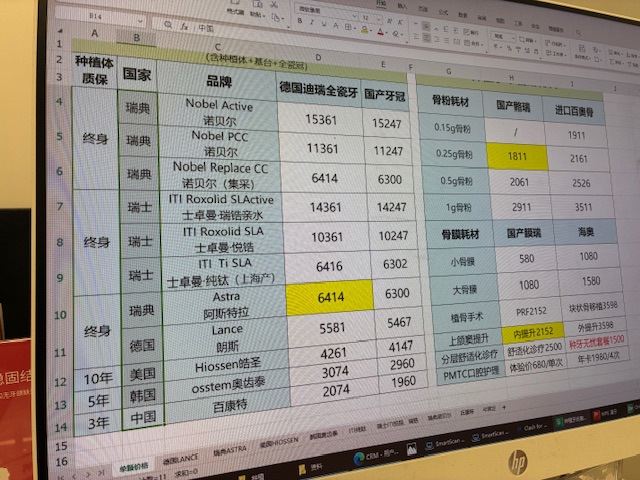The height and width of the screenshot is (480, 640).
Task: Open Clash for Windows taskbar item
Action: pyautogui.click(x=532, y=427)
